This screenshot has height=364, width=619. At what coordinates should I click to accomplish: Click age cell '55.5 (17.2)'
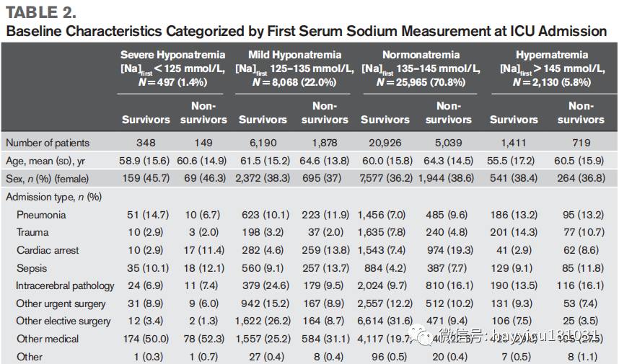(x=511, y=161)
